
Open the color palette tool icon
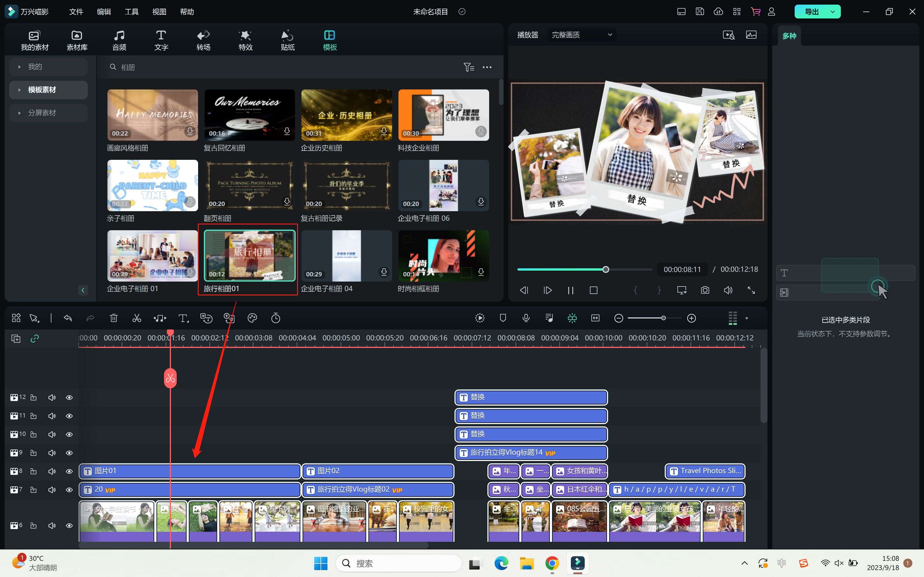pyautogui.click(x=252, y=318)
